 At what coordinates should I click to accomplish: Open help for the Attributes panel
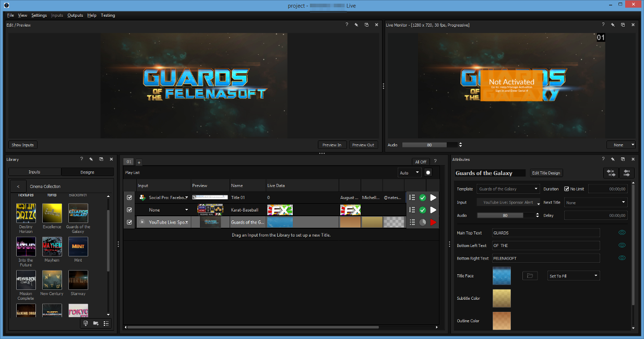603,159
